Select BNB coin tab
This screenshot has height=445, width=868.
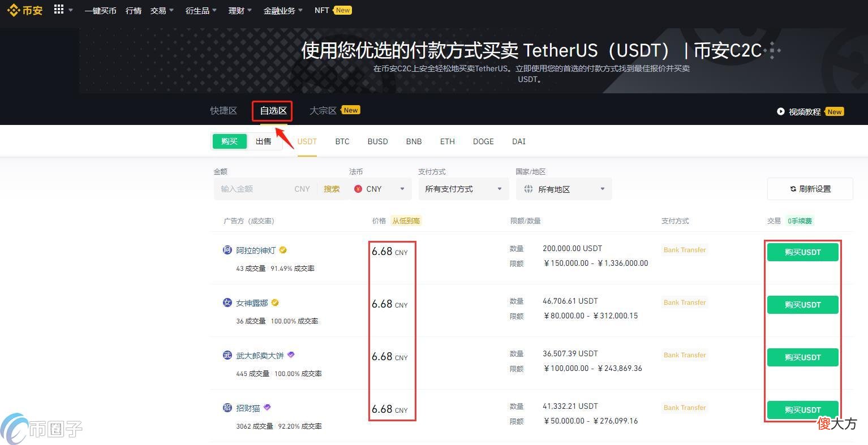pyautogui.click(x=414, y=141)
